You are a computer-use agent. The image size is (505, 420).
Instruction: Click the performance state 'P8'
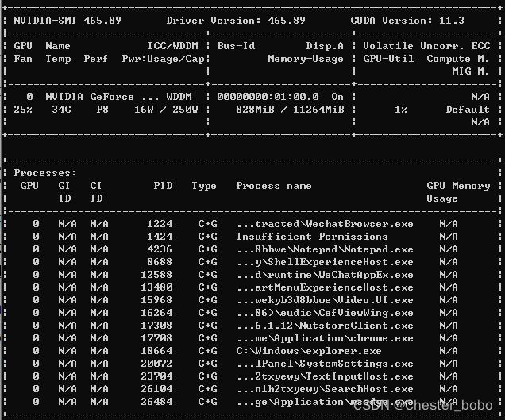(x=102, y=110)
